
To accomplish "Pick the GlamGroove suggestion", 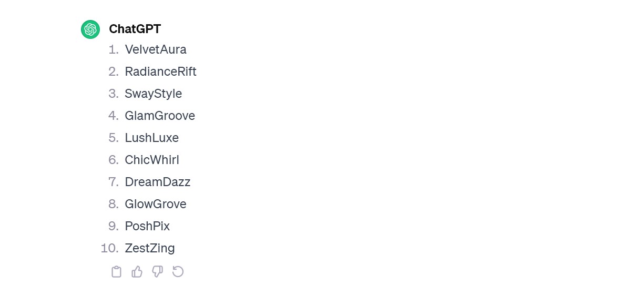I will click(160, 116).
